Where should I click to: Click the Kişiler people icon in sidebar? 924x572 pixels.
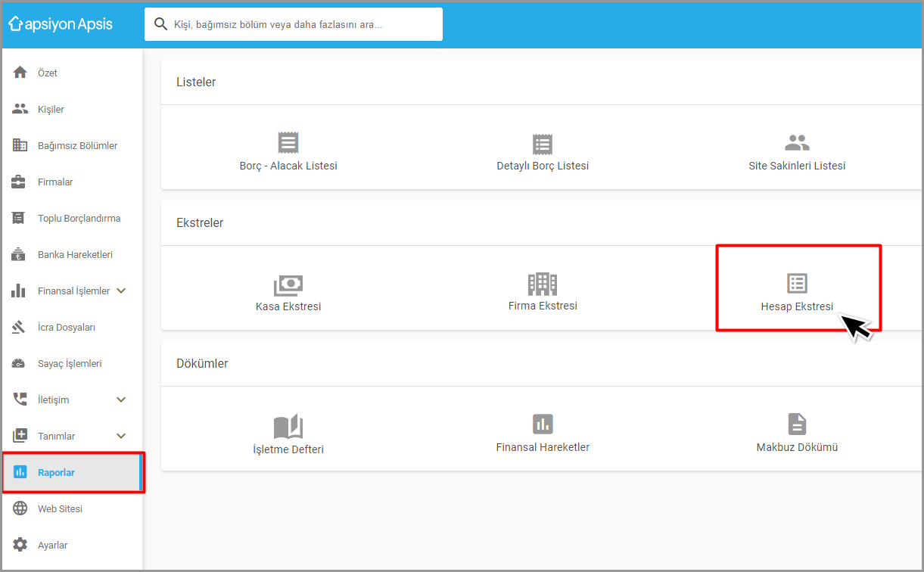click(20, 109)
